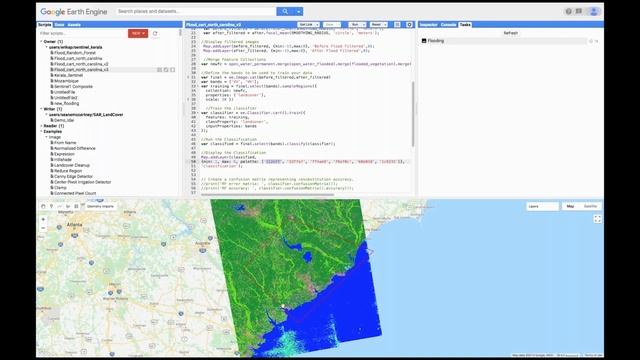This screenshot has height=360, width=640.
Task: Open the Canny Edge Detector example
Action: [73, 176]
